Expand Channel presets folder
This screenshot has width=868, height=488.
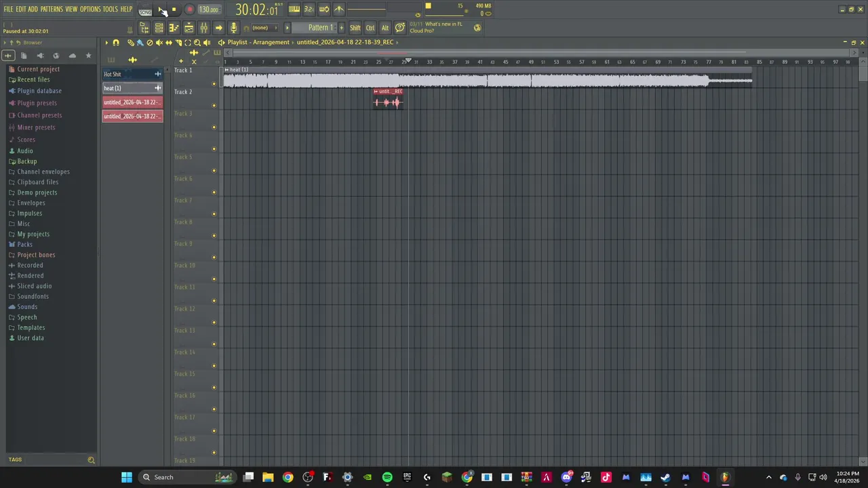39,115
